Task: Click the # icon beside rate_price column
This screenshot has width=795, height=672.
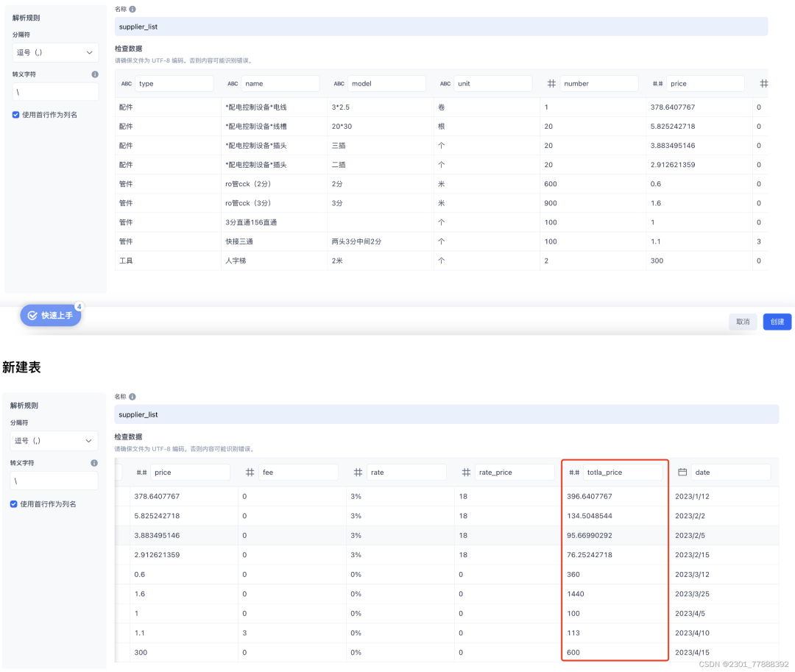Action: pos(466,473)
